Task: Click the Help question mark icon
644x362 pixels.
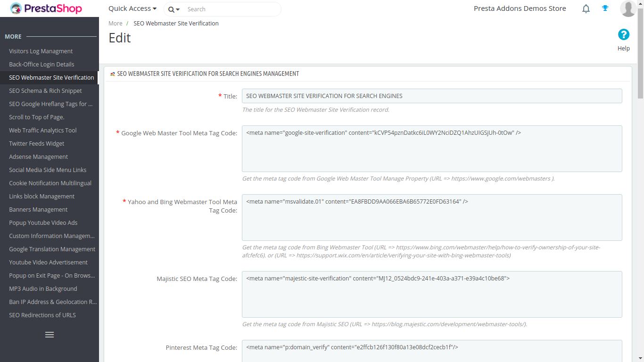Action: (624, 34)
